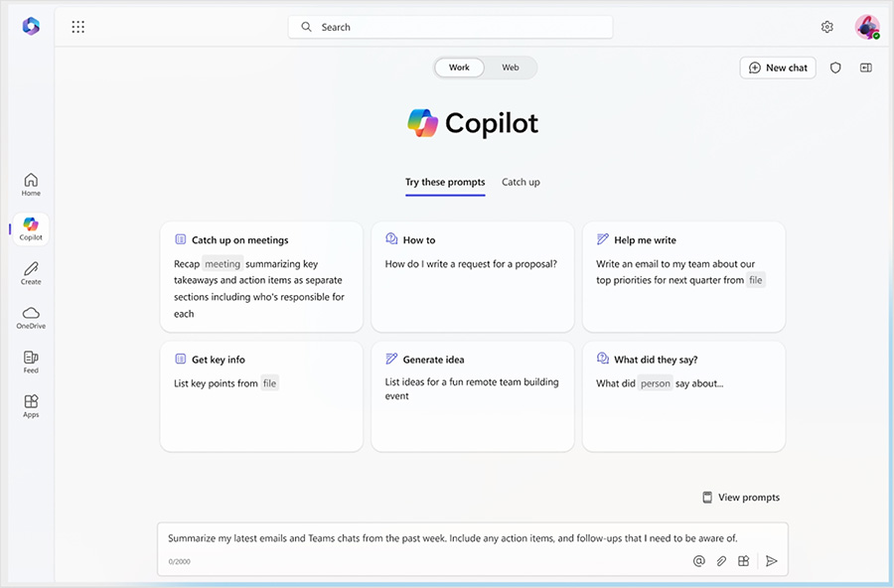Open Apps in the sidebar
This screenshot has width=894, height=588.
(x=31, y=406)
